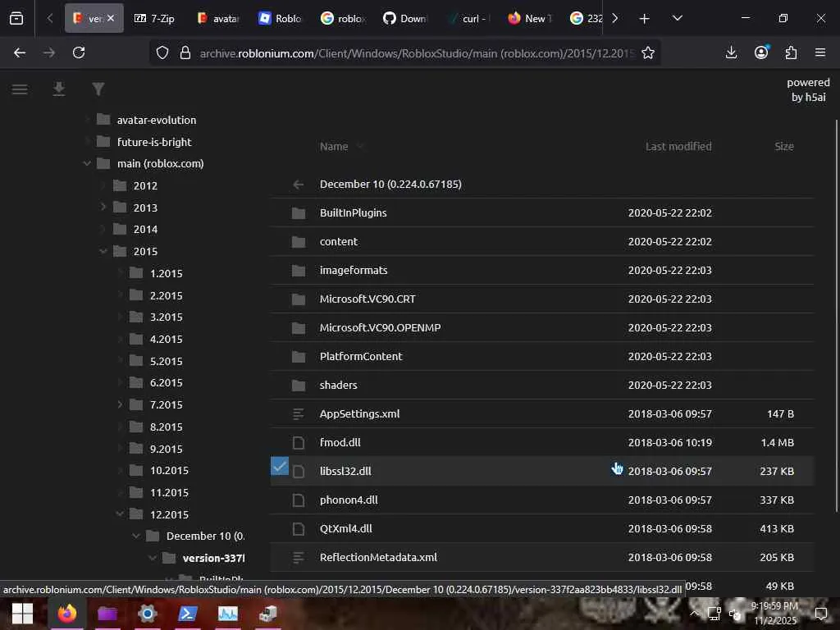
Task: Click the tracking protection shield icon
Action: click(x=162, y=52)
